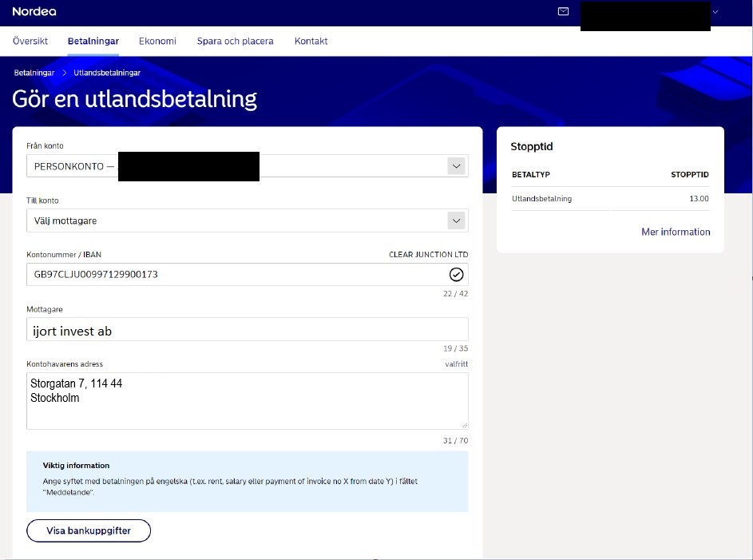Click into the Kontonummer / IBAN field
Screen dimensions: 753x560
(x=232, y=275)
